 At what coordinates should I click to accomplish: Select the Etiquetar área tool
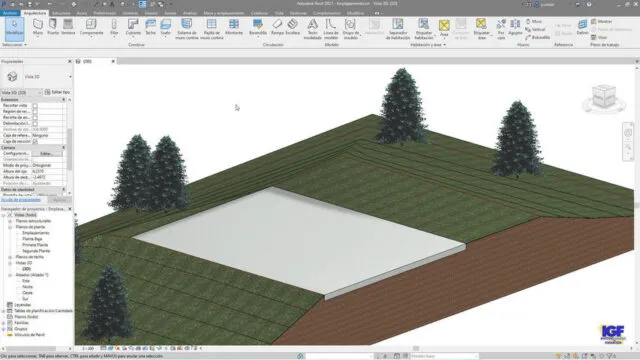[482, 29]
